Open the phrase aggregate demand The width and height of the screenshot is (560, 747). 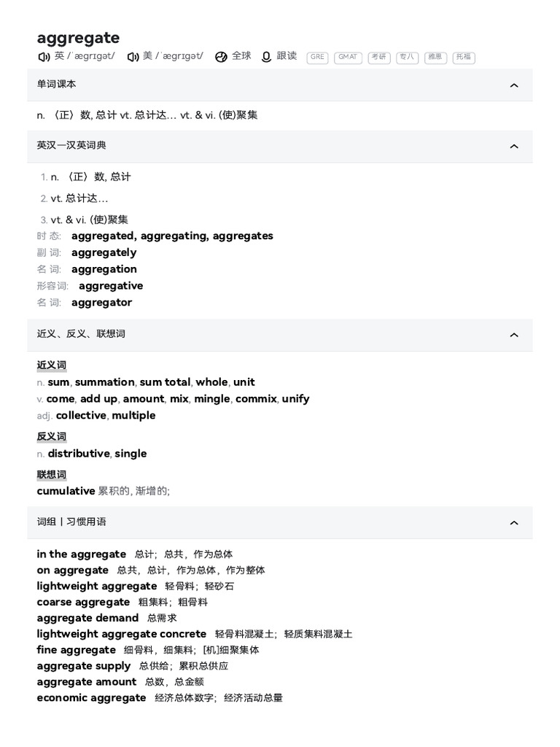87,618
